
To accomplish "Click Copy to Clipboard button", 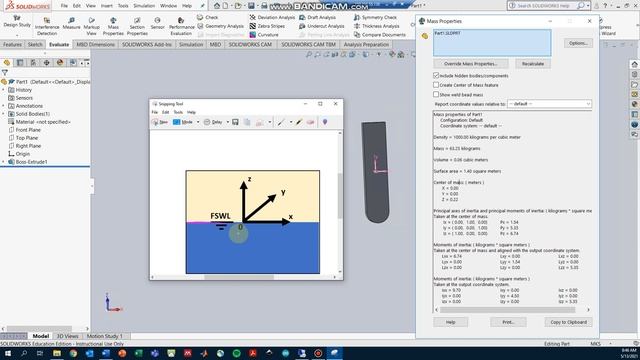I will [x=568, y=322].
